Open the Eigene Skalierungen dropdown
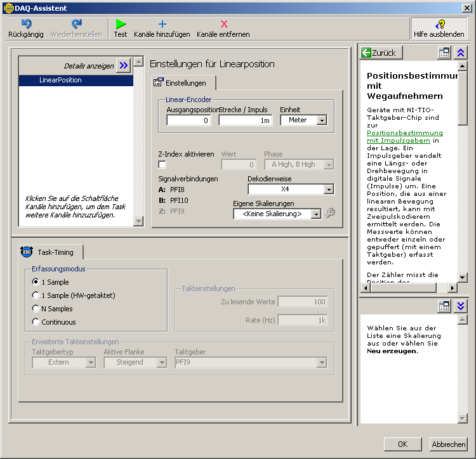The image size is (476, 459). [x=316, y=214]
